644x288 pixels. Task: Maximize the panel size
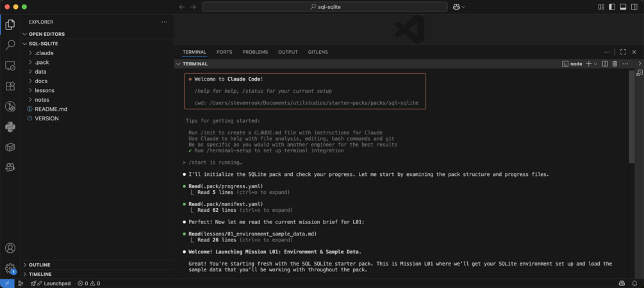pos(623,52)
